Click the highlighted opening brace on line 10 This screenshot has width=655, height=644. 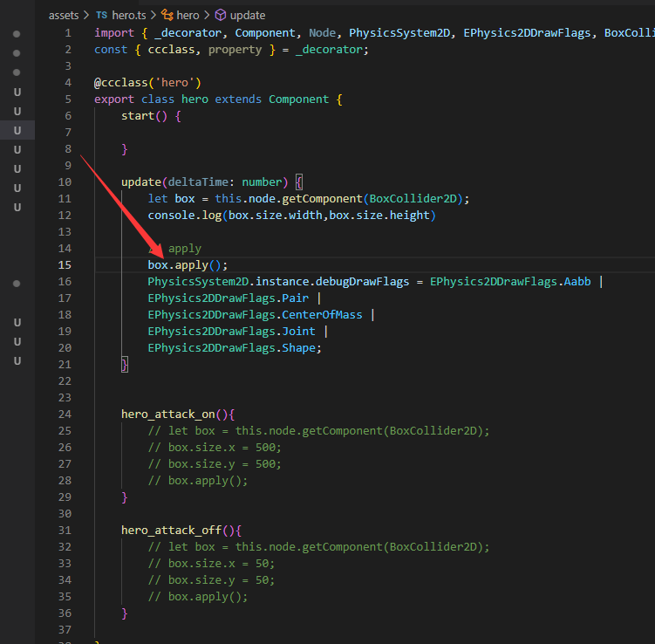click(298, 182)
